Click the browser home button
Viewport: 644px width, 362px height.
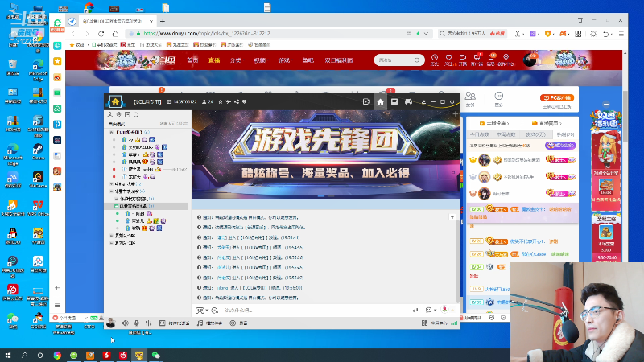115,34
